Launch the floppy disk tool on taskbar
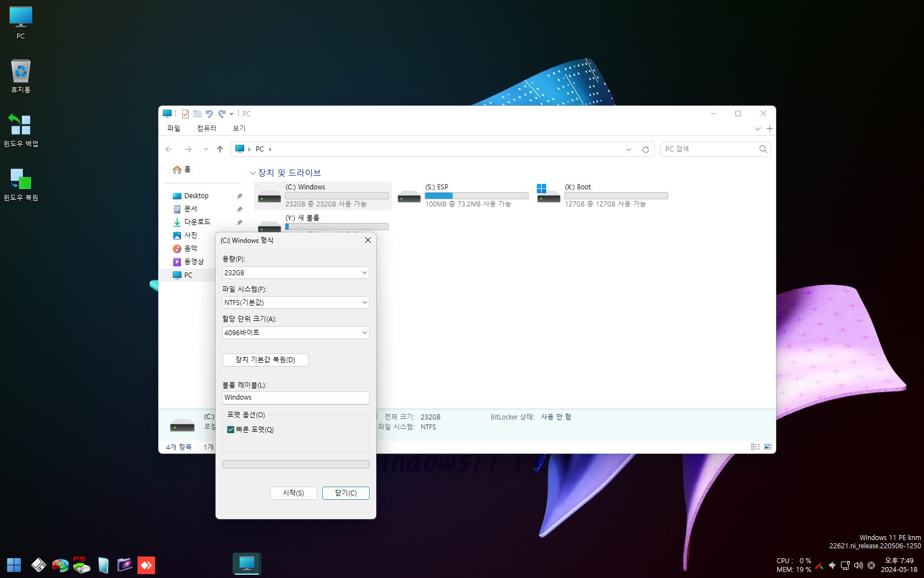Image resolution: width=924 pixels, height=578 pixels. point(38,565)
